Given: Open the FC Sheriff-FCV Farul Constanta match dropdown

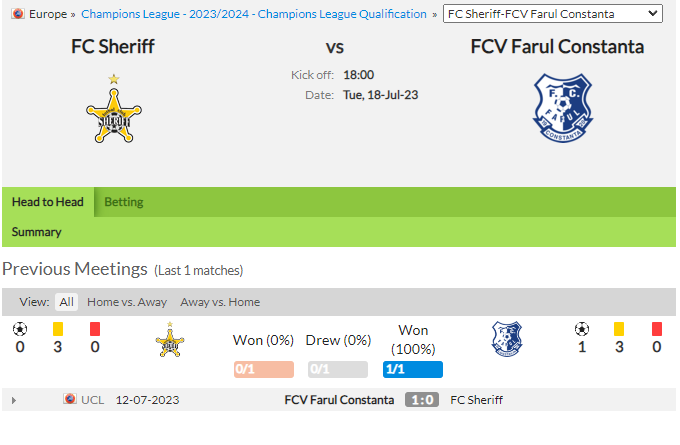Looking at the screenshot, I should (x=552, y=14).
